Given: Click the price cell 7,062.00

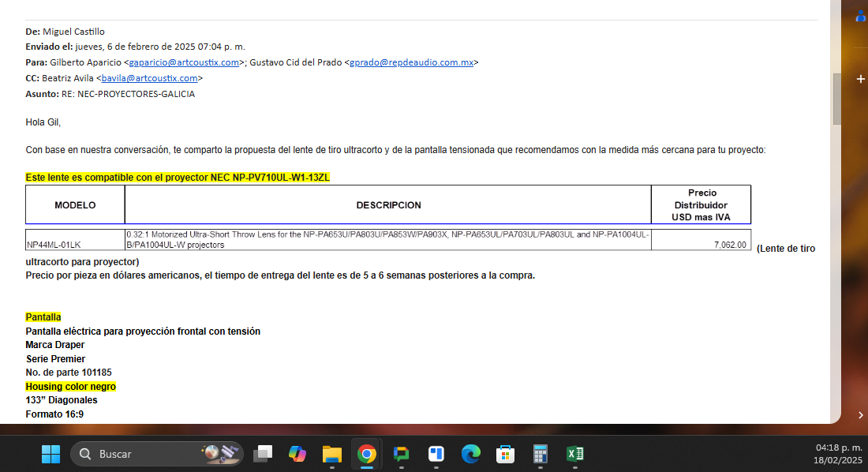Looking at the screenshot, I should (702, 240).
